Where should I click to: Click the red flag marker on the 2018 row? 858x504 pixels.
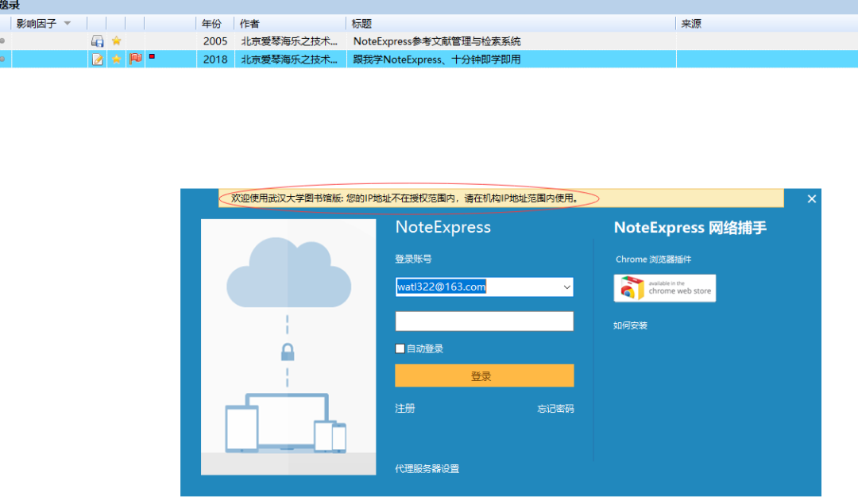(x=133, y=59)
